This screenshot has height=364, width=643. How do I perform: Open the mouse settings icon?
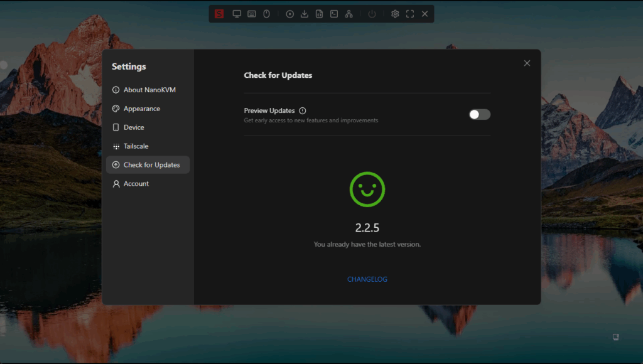click(266, 14)
